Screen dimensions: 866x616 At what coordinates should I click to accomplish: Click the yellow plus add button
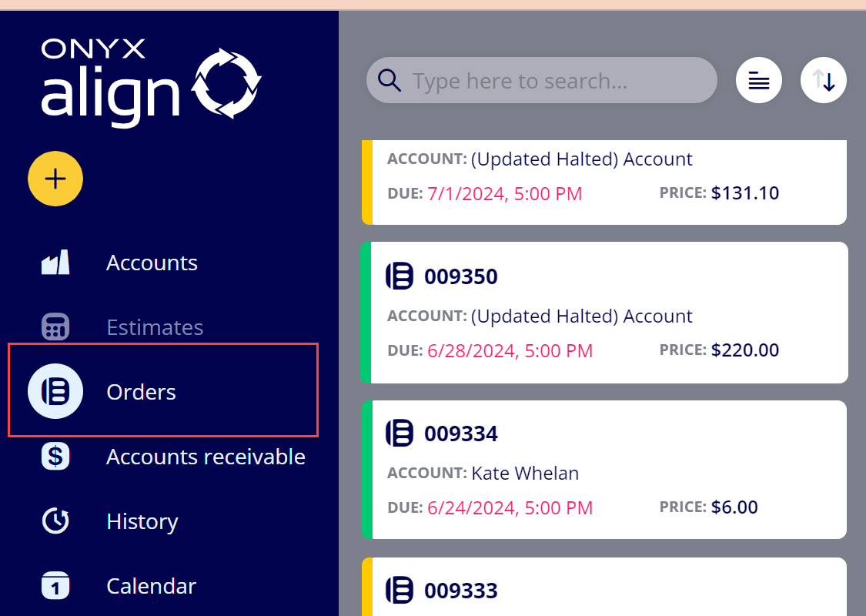55,179
